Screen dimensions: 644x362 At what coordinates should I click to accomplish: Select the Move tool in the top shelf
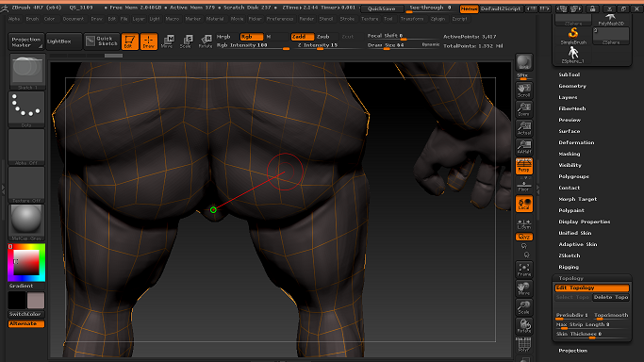pos(167,41)
